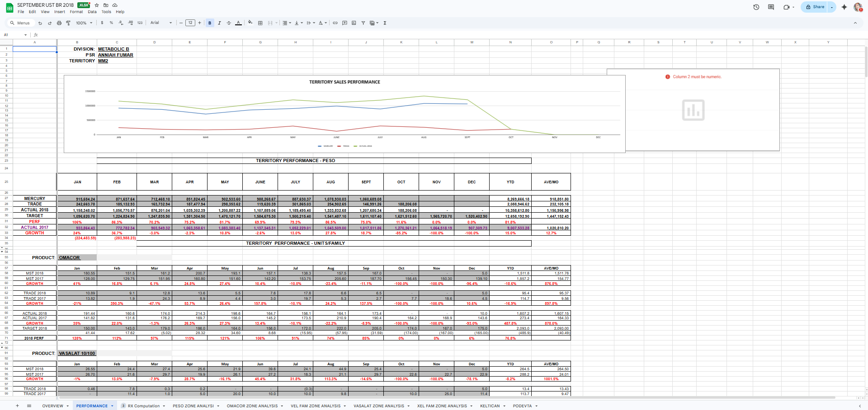Open the fill color picker
The height and width of the screenshot is (410, 868).
click(x=250, y=23)
